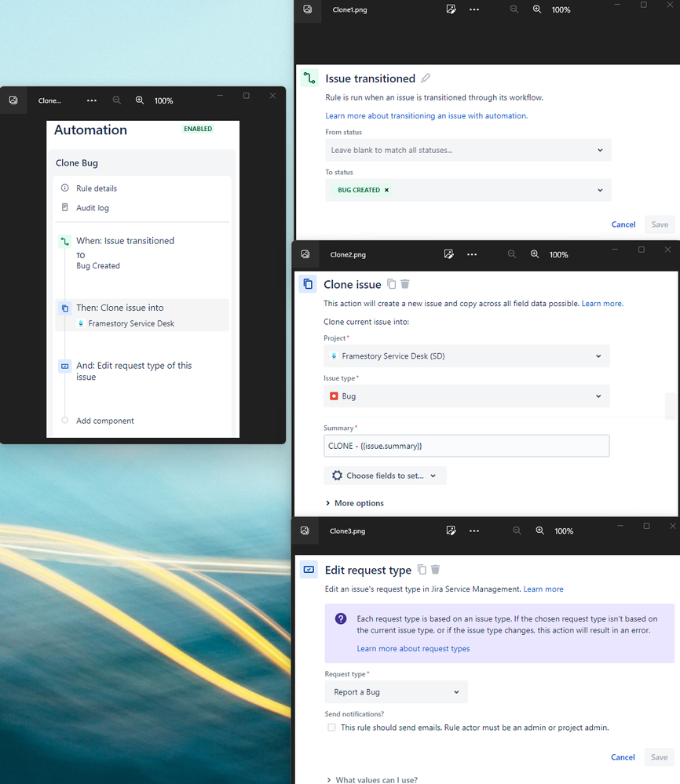This screenshot has width=680, height=784.
Task: Click duplicate icon next to Edit request type
Action: 422,570
